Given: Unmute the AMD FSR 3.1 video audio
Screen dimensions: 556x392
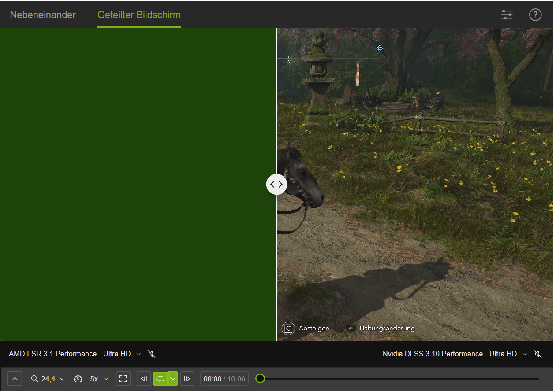Looking at the screenshot, I should pyautogui.click(x=152, y=354).
